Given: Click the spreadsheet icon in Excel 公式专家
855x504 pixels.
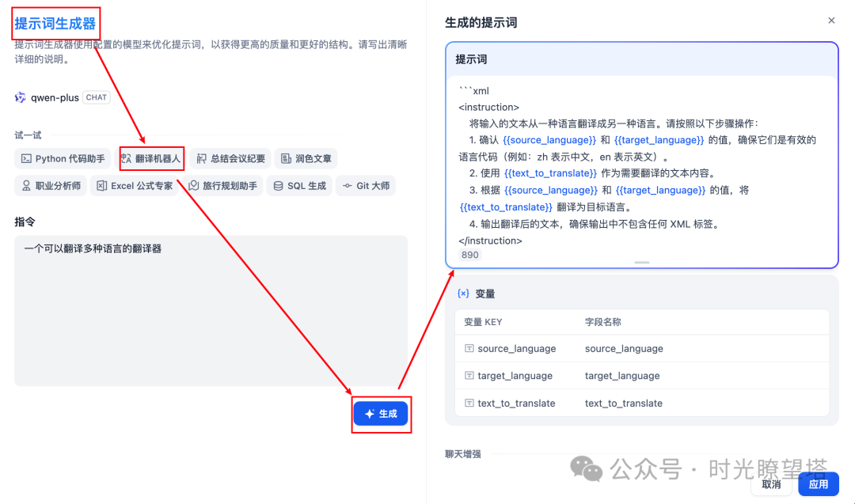Looking at the screenshot, I should (x=101, y=186).
